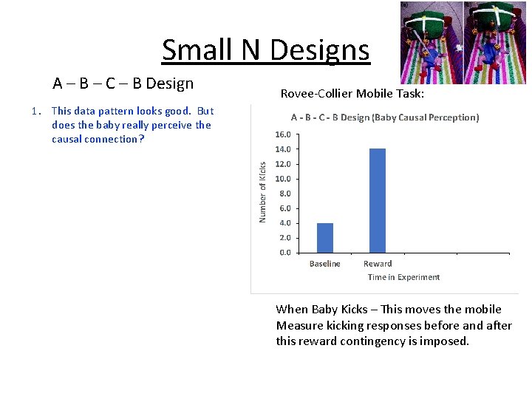532x399 pixels.
Task: Click the 'Number of Kicks' axis title
Action: point(262,192)
